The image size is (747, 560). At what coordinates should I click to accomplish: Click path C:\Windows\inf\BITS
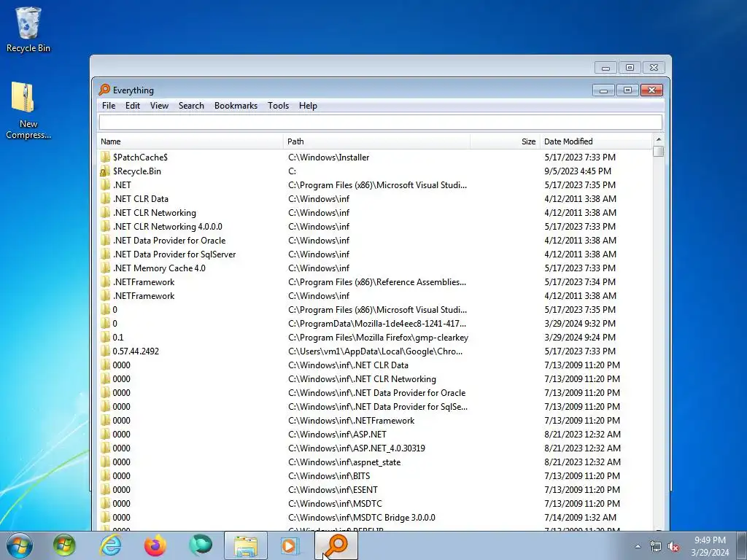click(329, 475)
